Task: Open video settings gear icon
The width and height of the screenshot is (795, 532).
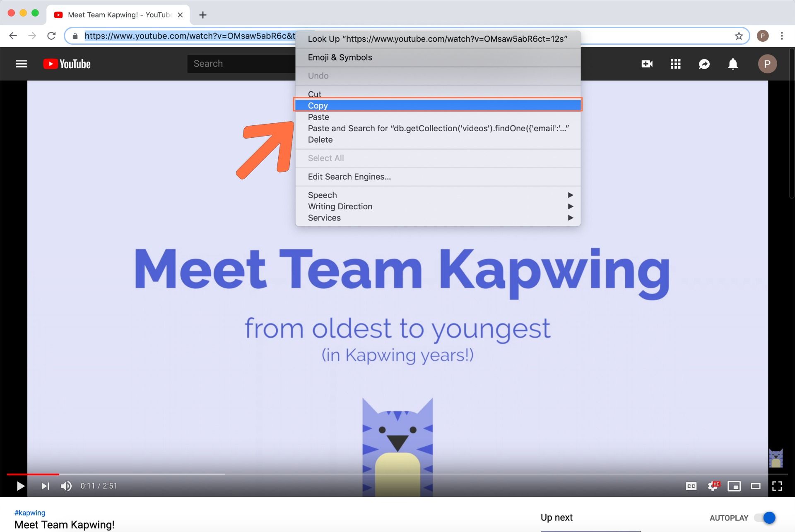Action: 713,486
